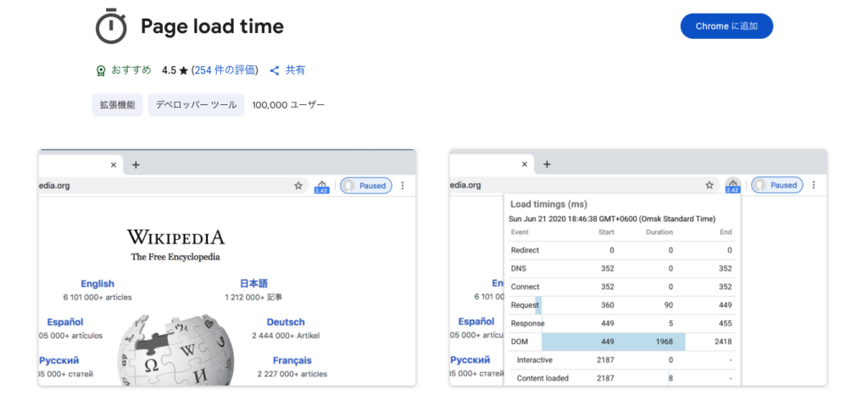Click the address bar in right screenshot
868x418 pixels.
coord(585,186)
